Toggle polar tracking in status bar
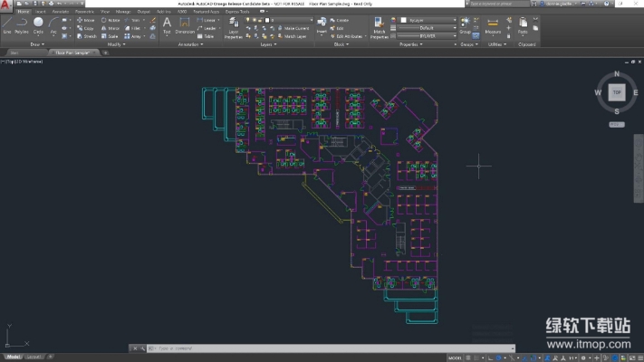Image resolution: width=644 pixels, height=362 pixels. coord(498,357)
